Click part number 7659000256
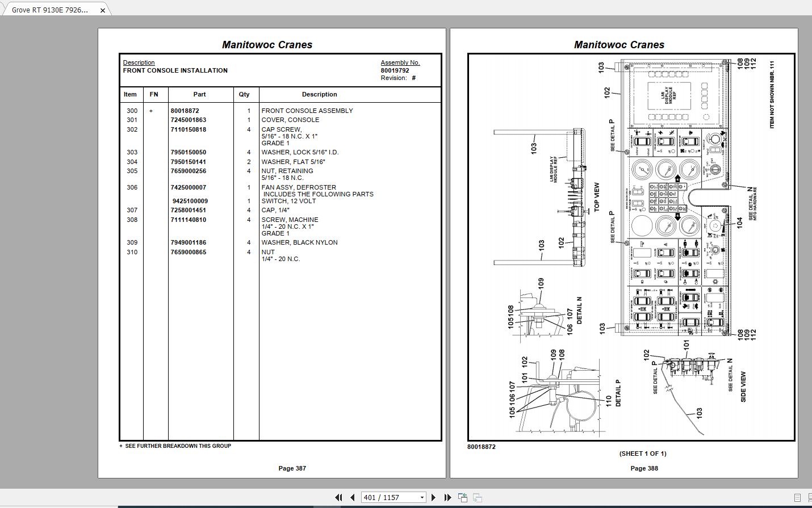The width and height of the screenshot is (812, 508). click(x=189, y=171)
